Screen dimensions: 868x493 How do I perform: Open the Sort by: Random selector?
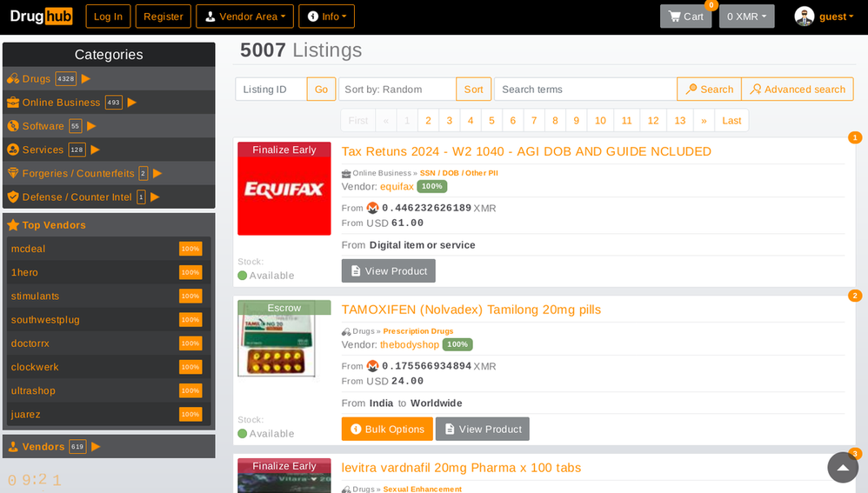click(x=397, y=89)
